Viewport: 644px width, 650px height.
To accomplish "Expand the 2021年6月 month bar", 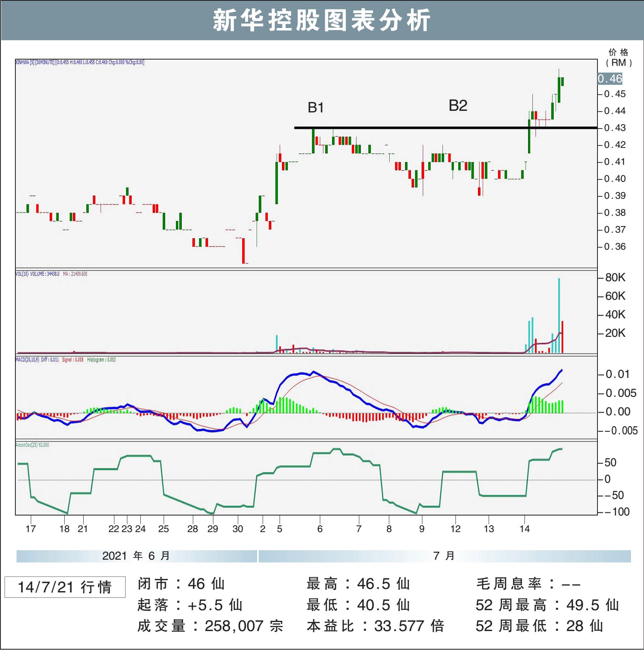I will tap(136, 555).
